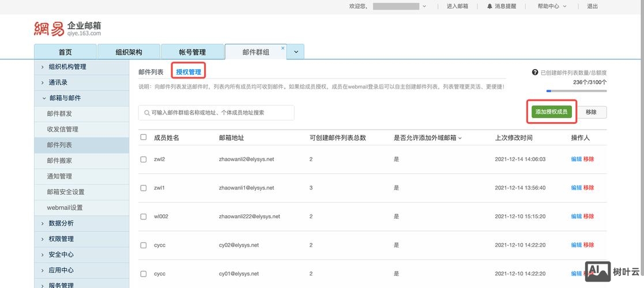Open webmail设置 in the sidebar
644x288 pixels.
81,207
